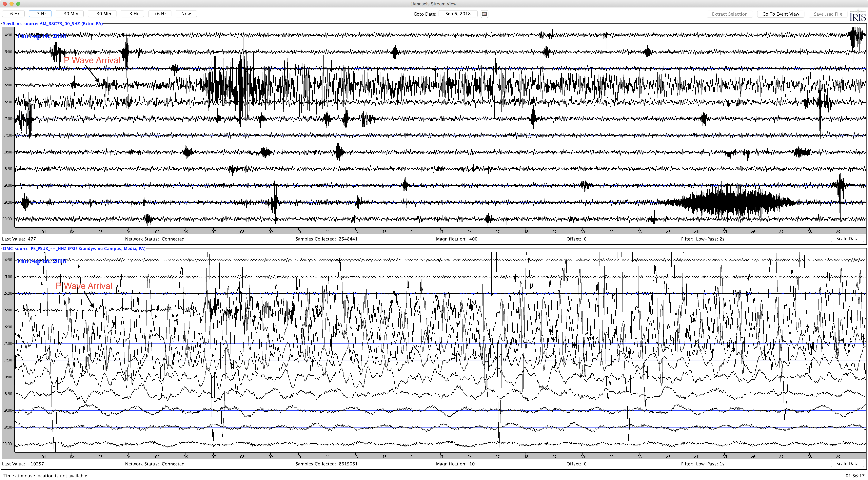The width and height of the screenshot is (868, 480).
Task: Click Save .sac File button
Action: pyautogui.click(x=828, y=14)
